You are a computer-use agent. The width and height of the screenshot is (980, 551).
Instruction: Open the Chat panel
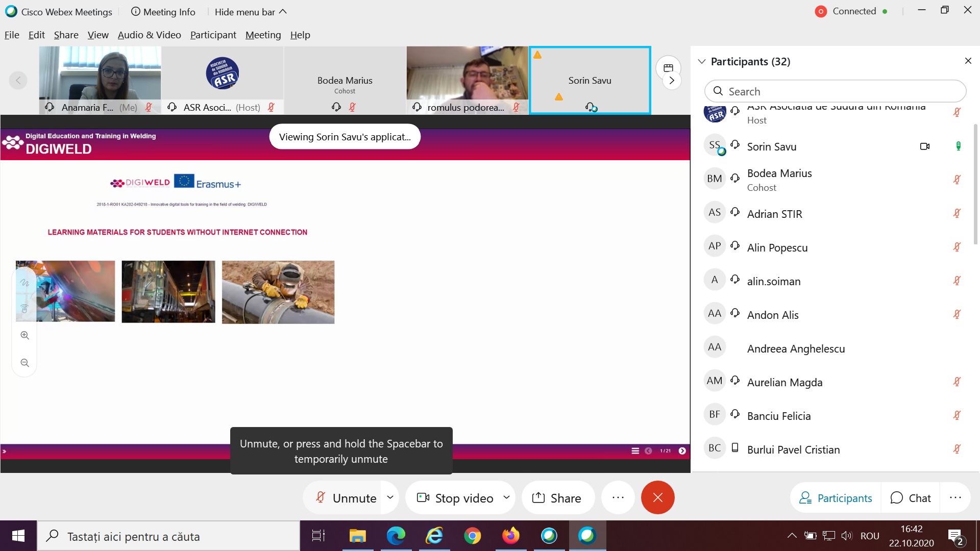pos(911,497)
